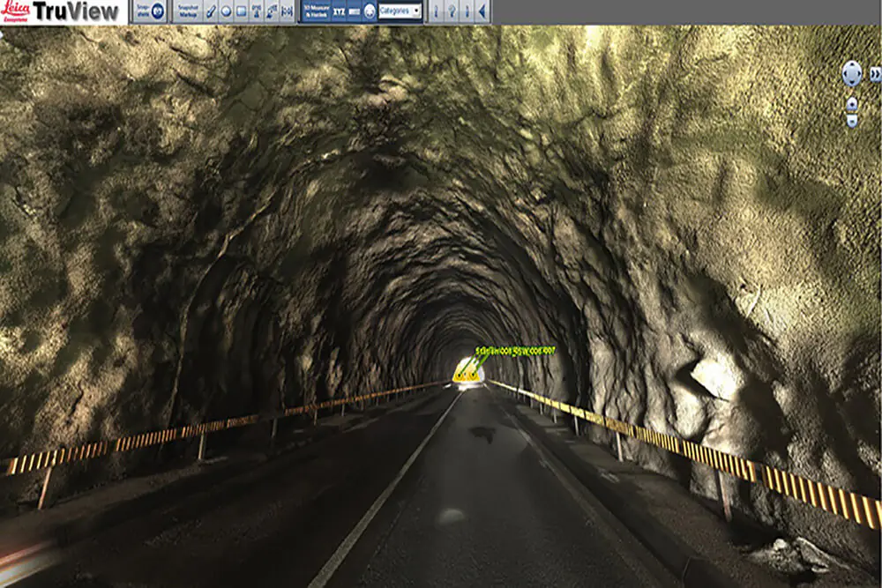This screenshot has height=588, width=882.
Task: Click the round hotlink icon beside Categories
Action: pyautogui.click(x=370, y=11)
